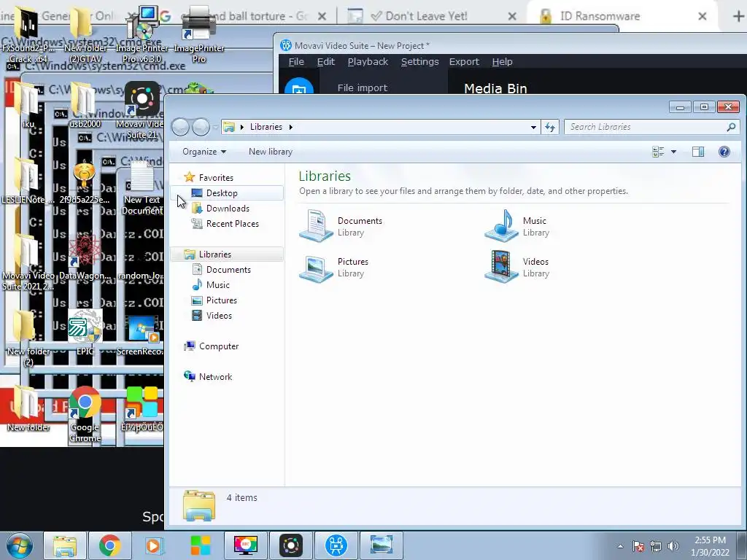Click the Explorer back button

coord(181,127)
